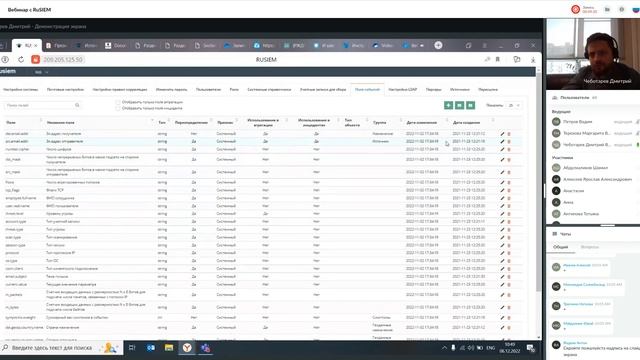Edit the src.email.addr row with the pencil
The height and width of the screenshot is (360, 640).
(x=502, y=141)
